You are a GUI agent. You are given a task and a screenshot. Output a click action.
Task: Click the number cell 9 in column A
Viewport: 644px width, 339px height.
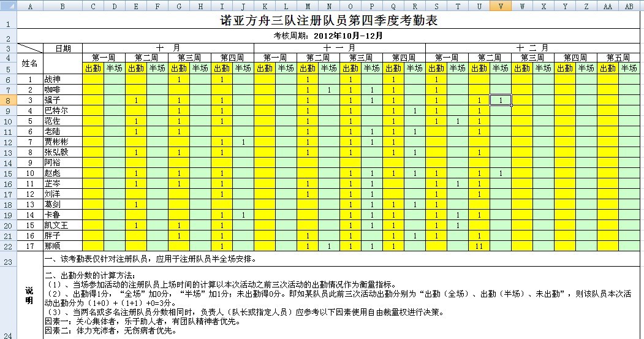pyautogui.click(x=30, y=162)
